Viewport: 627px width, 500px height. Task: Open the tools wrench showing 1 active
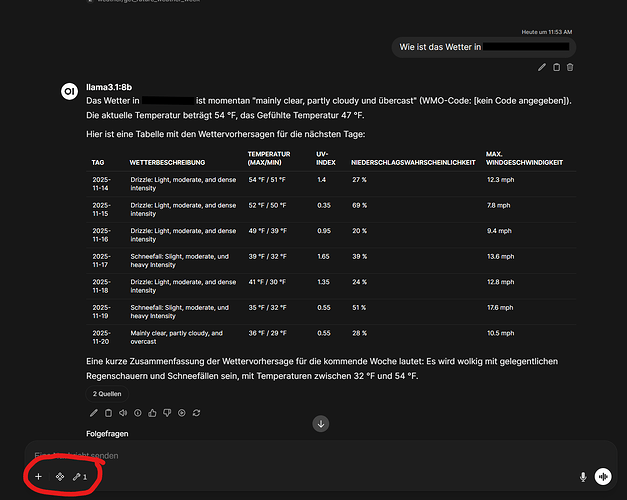[80, 476]
